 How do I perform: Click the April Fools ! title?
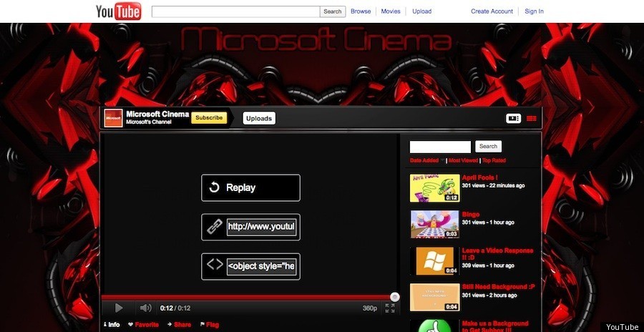coord(479,177)
